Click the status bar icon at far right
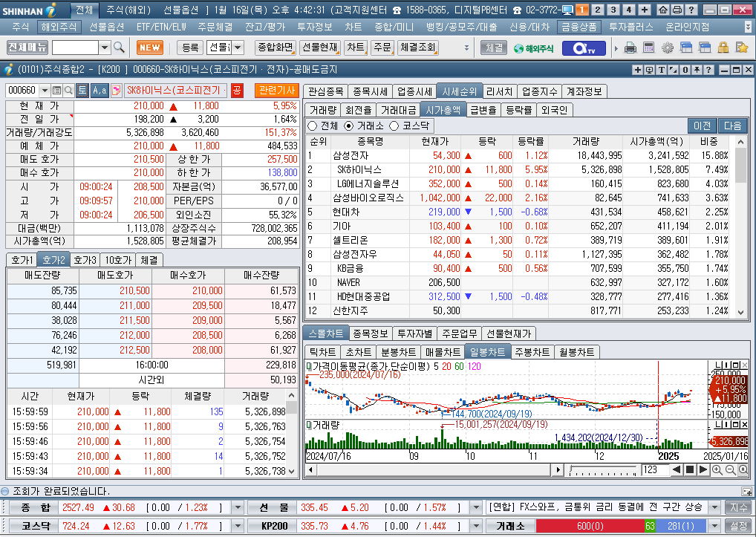Screen dimensions: 756x537 click(x=746, y=491)
